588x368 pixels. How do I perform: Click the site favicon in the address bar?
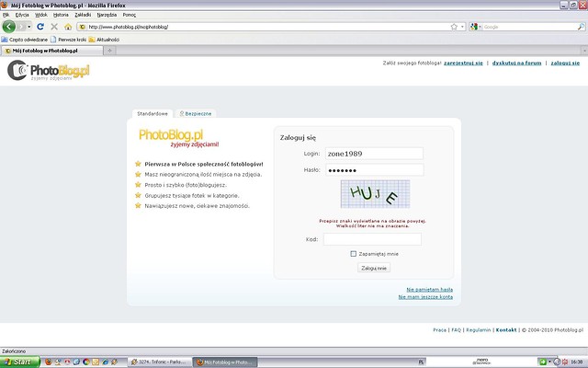[x=83, y=27]
